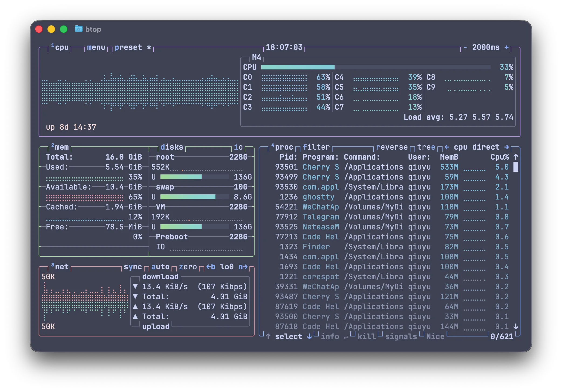
Task: Click the minus to decrease the 2000ms update interval
Action: pos(465,47)
